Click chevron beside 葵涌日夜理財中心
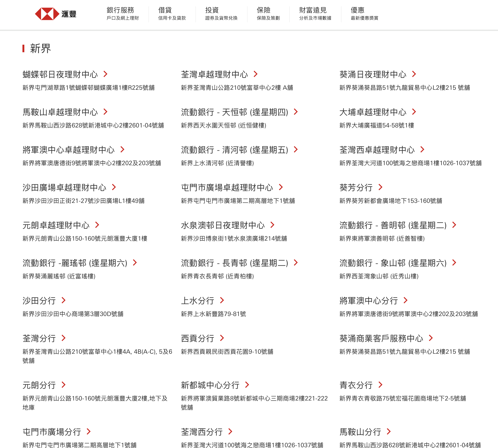 coord(414,74)
